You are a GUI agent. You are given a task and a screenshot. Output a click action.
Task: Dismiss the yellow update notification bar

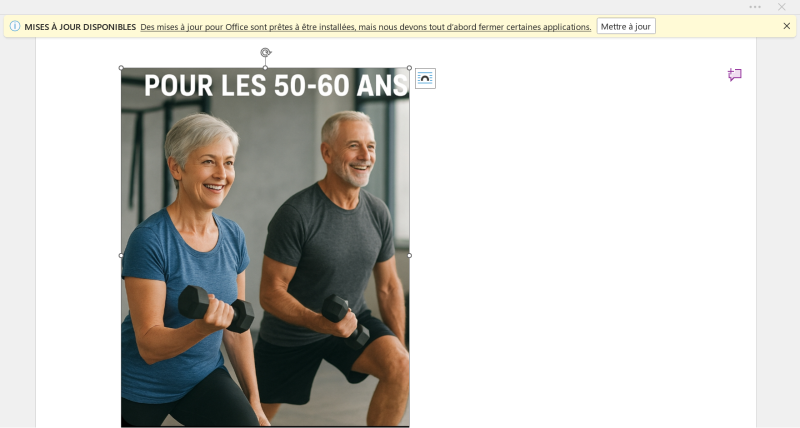786,26
